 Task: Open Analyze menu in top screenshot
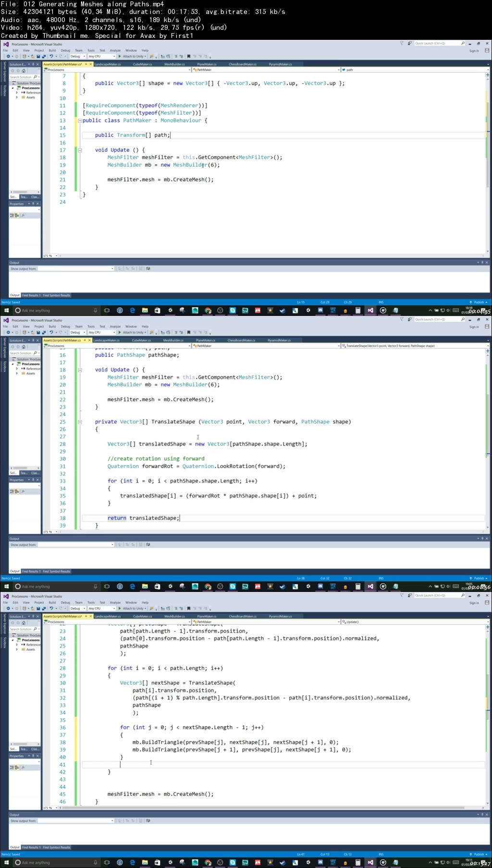tap(115, 50)
